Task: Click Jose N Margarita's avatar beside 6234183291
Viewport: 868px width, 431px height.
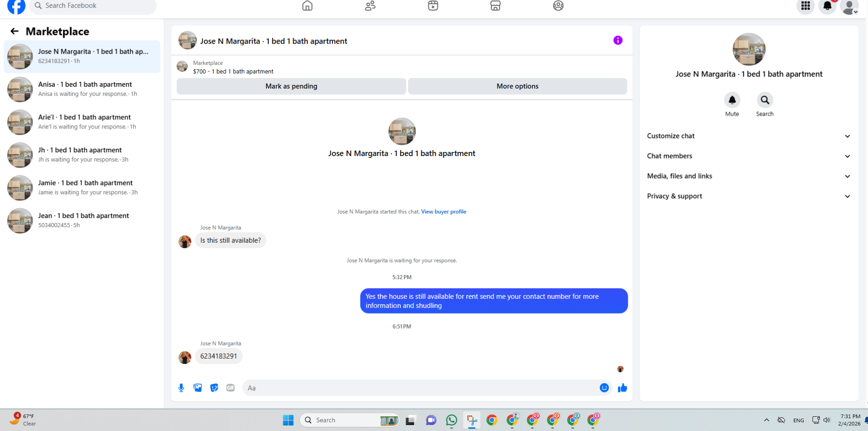Action: click(185, 357)
